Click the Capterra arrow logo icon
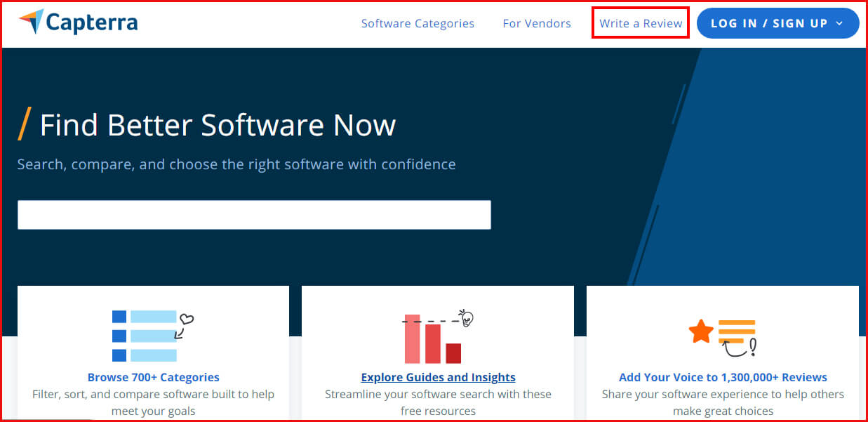868x422 pixels. point(32,22)
